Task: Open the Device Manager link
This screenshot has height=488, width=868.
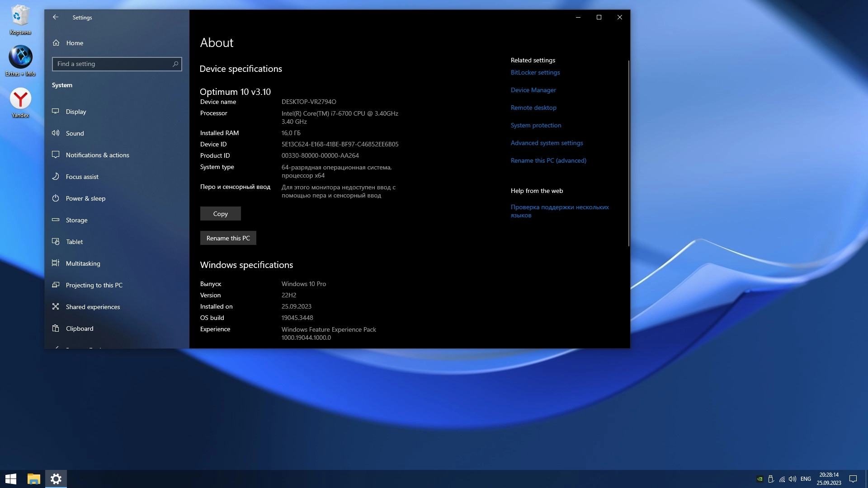Action: (533, 90)
